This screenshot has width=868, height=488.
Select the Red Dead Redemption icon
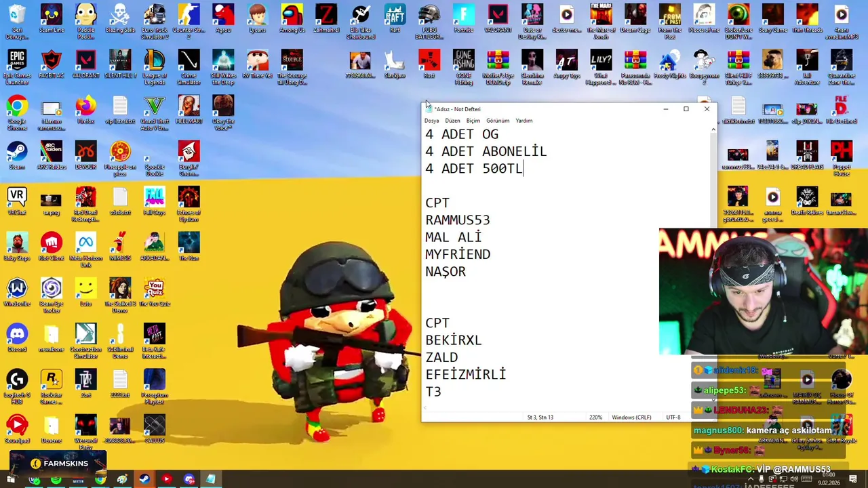[85, 204]
